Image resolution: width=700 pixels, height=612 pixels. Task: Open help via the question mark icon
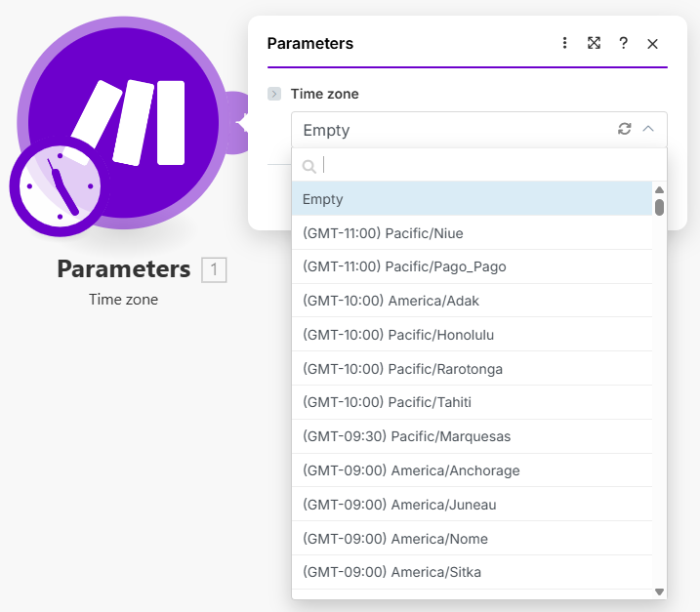click(x=623, y=43)
